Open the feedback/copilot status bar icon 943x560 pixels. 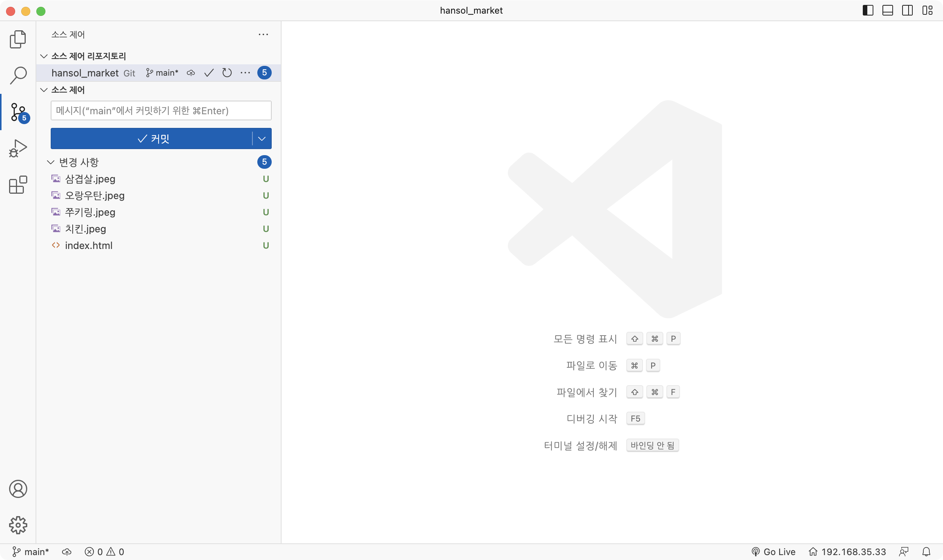(904, 552)
